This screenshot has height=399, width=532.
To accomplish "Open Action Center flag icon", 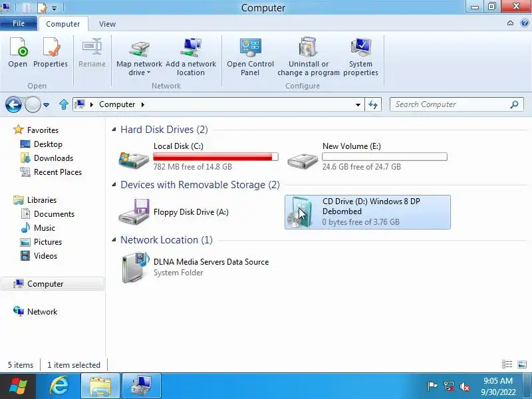I will point(432,386).
